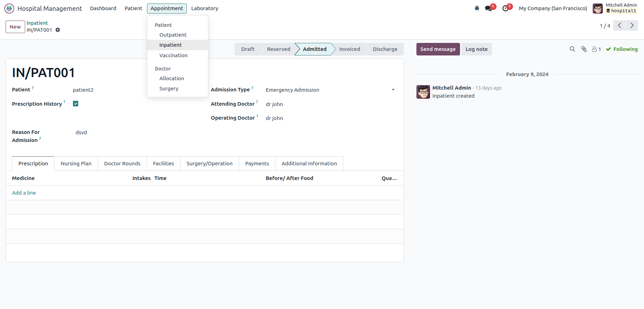
Task: Switch to the Doctor Rounds tab
Action: pos(122,164)
